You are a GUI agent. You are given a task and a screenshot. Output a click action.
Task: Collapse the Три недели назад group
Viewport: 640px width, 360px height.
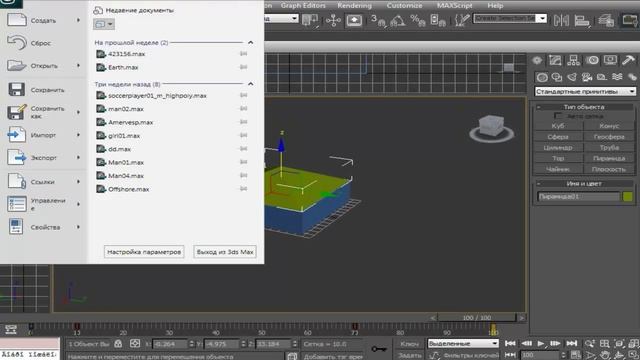pos(251,84)
